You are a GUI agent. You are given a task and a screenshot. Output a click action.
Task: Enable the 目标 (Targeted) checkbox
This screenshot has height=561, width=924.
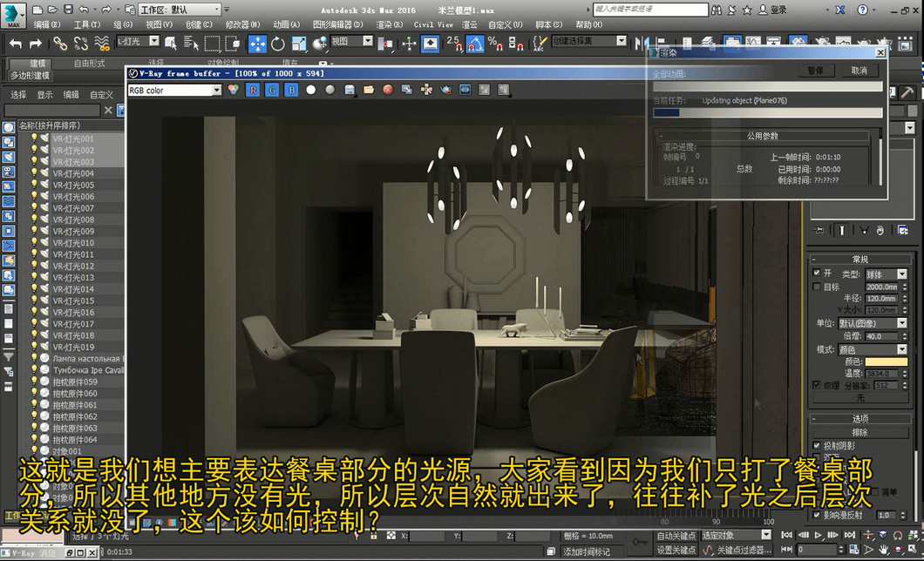(x=817, y=287)
